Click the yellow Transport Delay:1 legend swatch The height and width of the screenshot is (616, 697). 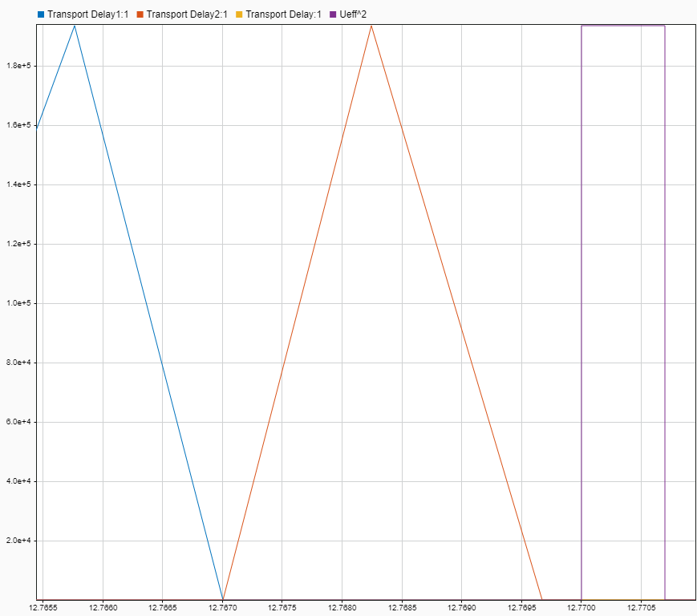coord(239,14)
